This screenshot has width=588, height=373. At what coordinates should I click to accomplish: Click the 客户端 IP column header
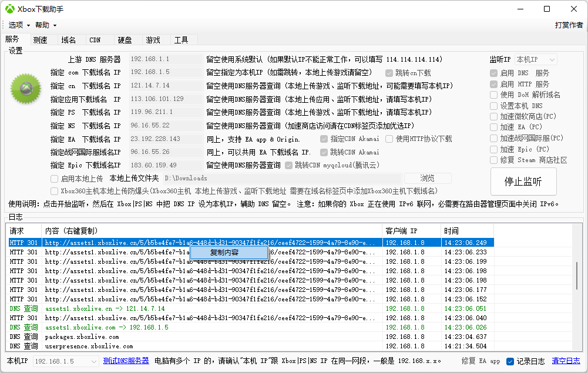[412, 231]
